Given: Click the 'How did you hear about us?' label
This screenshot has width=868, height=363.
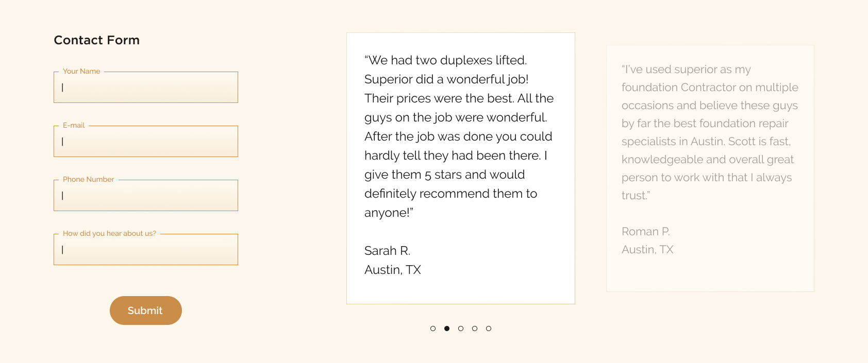Looking at the screenshot, I should pyautogui.click(x=109, y=234).
